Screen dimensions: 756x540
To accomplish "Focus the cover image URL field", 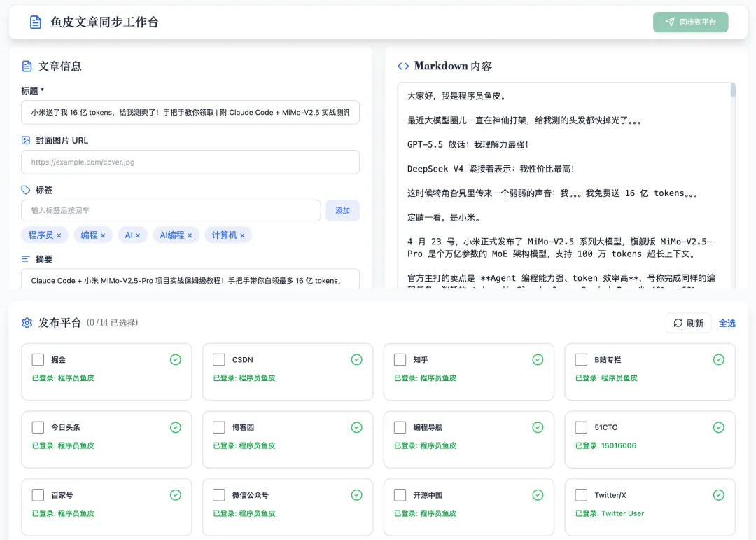I will [x=190, y=162].
